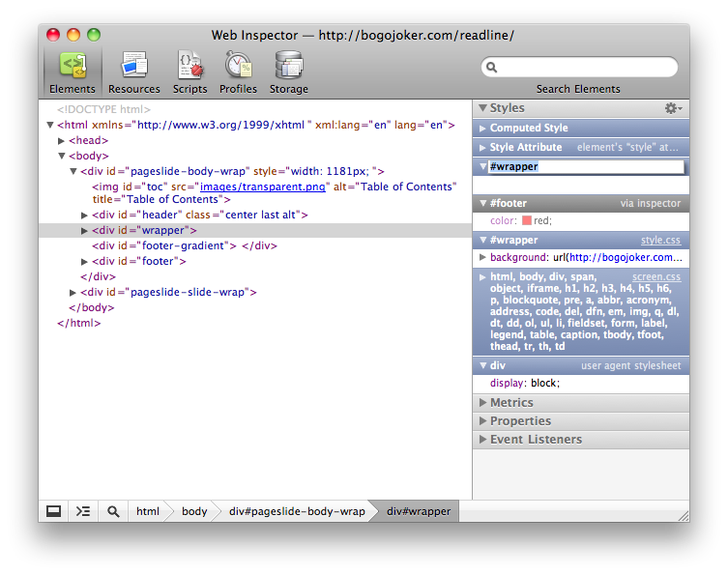Collapse the body node
The width and height of the screenshot is (728, 575).
pyautogui.click(x=62, y=156)
